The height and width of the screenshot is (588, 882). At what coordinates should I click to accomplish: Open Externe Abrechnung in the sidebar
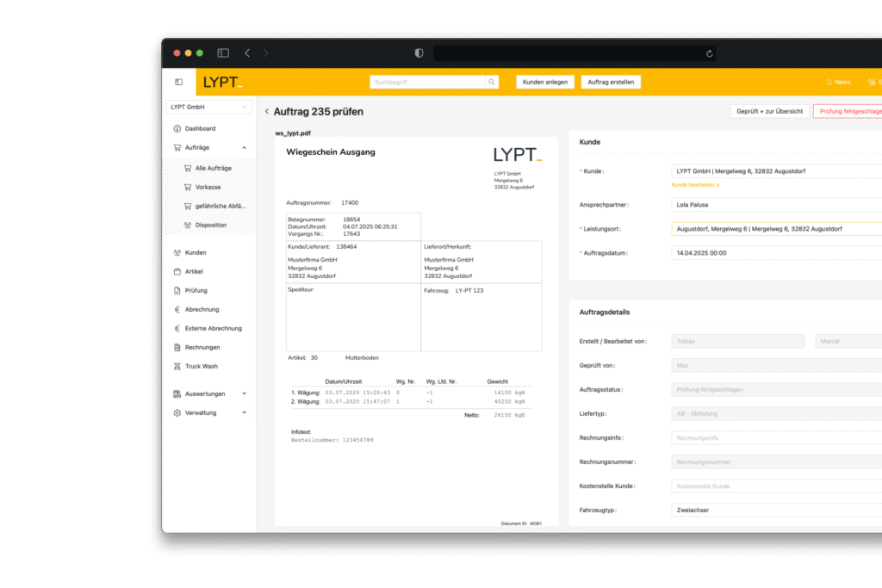214,328
